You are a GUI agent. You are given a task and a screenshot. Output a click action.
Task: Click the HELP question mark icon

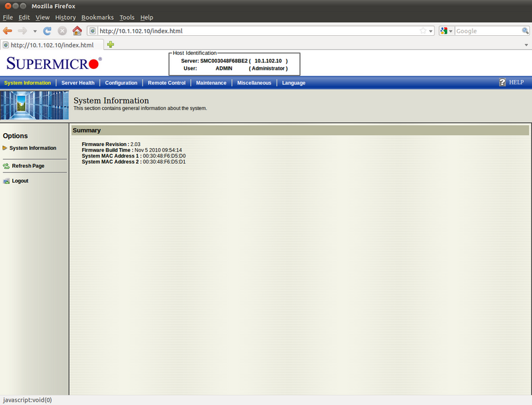(x=502, y=82)
